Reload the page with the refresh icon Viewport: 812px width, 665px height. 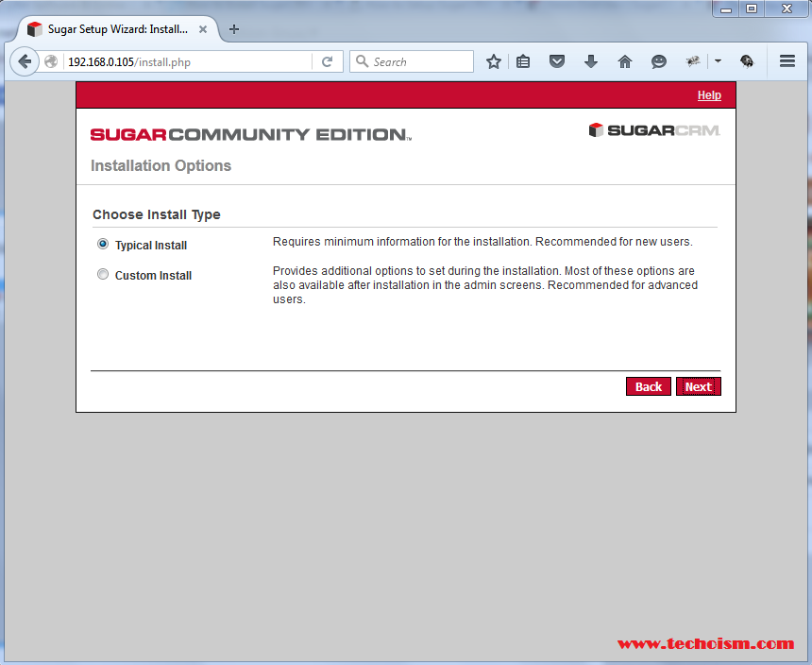click(x=327, y=62)
